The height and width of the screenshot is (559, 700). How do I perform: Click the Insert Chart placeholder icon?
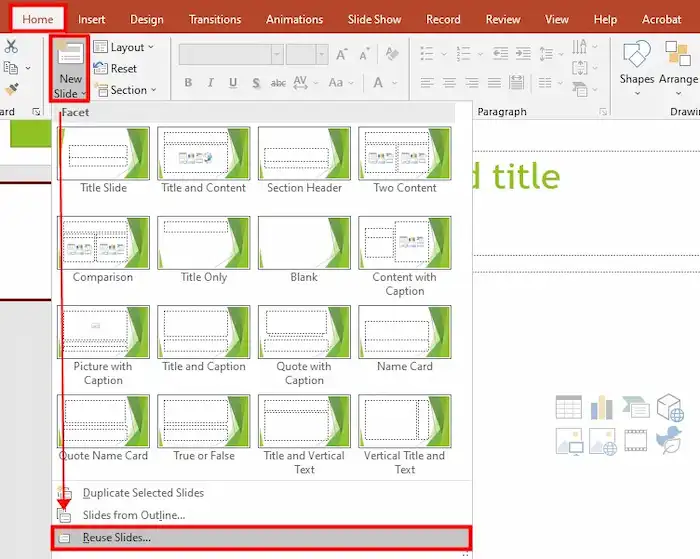tap(602, 408)
